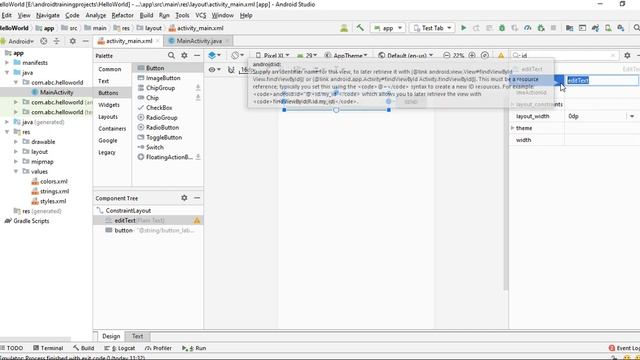The image size is (640, 360).
Task: Open Default (en-us) locale dropdown
Action: click(x=406, y=55)
